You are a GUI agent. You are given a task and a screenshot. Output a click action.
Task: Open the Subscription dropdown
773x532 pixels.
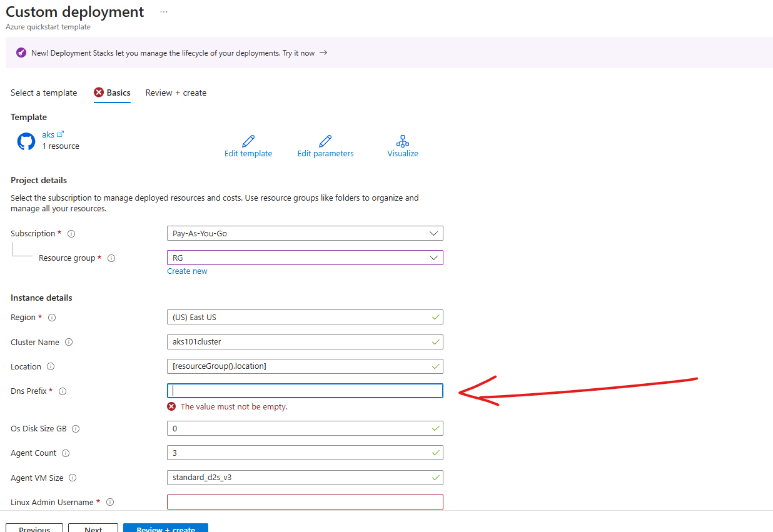point(305,233)
